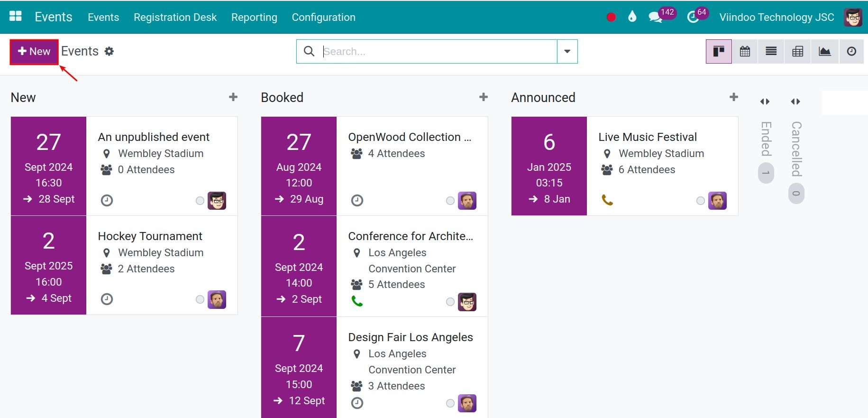This screenshot has width=868, height=418.
Task: Open search options dropdown arrow
Action: click(x=567, y=51)
